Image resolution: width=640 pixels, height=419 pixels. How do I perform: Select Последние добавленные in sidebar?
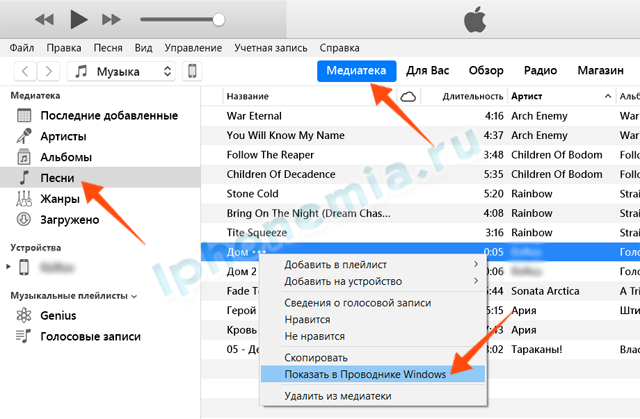pyautogui.click(x=109, y=115)
